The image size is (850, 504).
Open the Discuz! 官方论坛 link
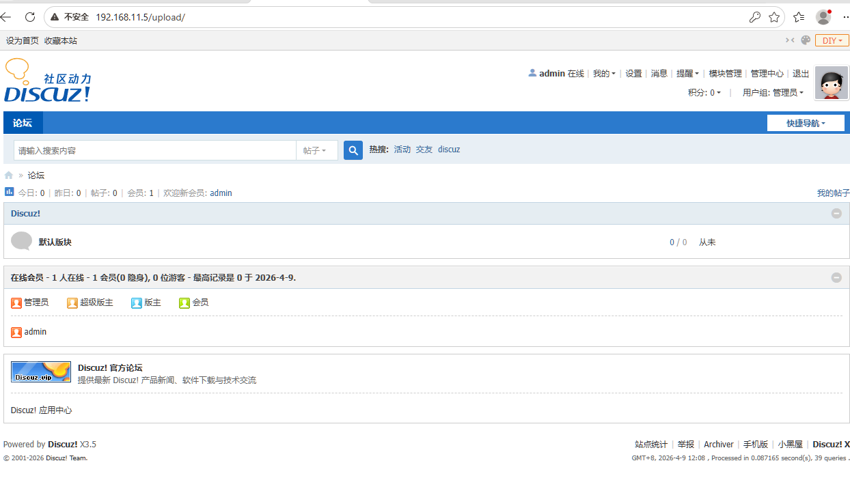(110, 367)
